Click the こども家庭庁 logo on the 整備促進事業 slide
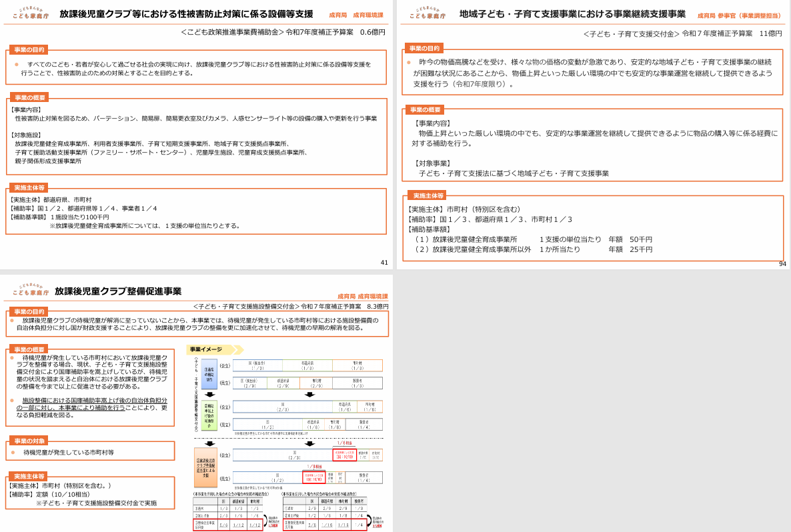 coord(30,291)
